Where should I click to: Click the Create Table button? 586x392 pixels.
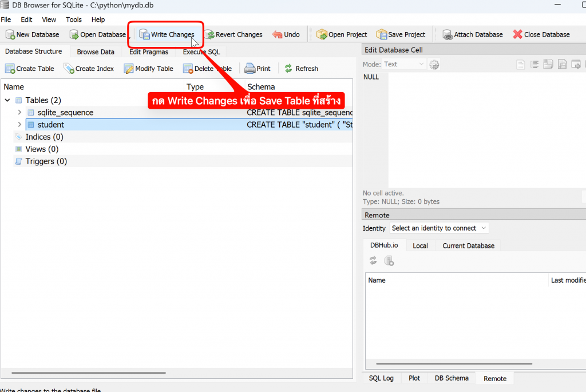[x=30, y=69]
